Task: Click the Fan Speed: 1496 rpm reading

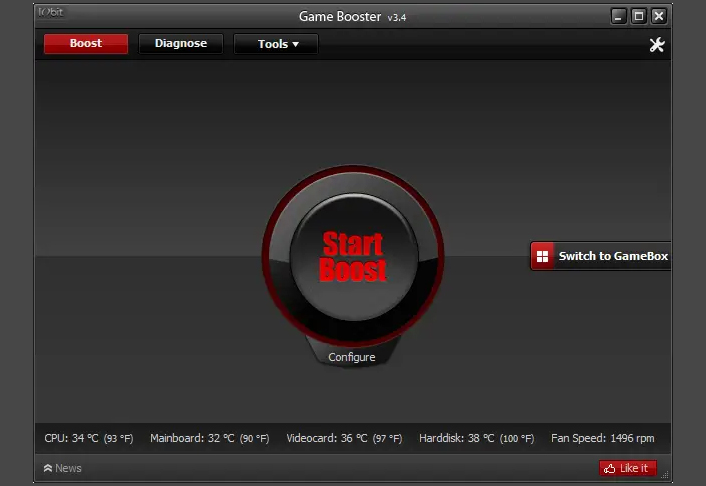Action: [602, 438]
